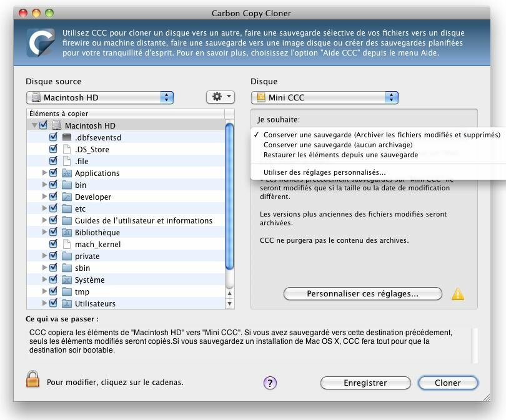Click the Utilisateurs folder icon
Image resolution: width=506 pixels, height=420 pixels.
click(66, 303)
